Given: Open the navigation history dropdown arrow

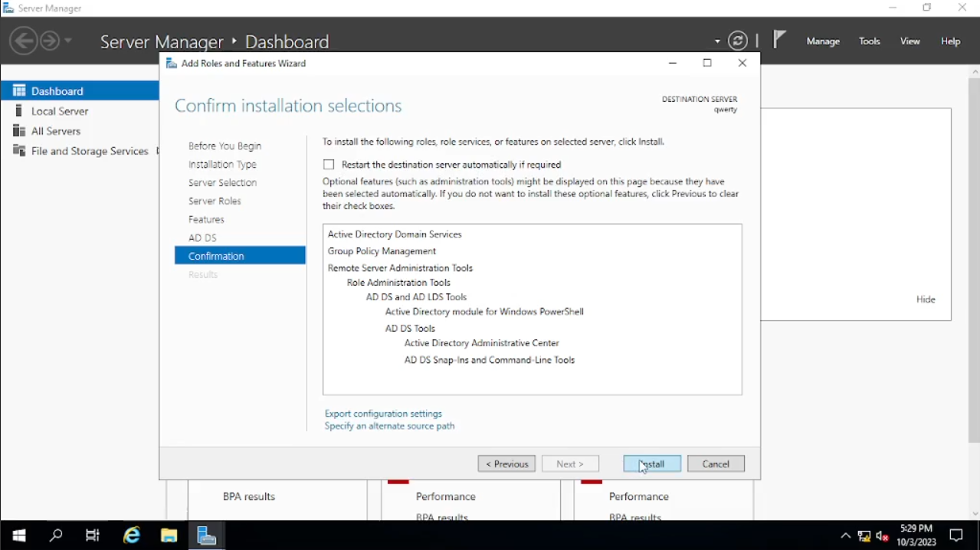Looking at the screenshot, I should [x=68, y=41].
